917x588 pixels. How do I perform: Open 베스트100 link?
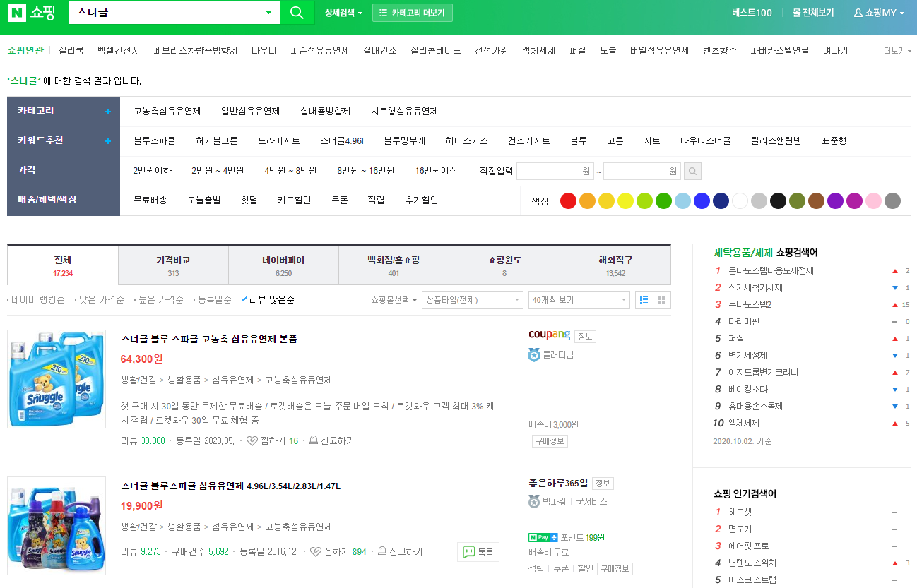tap(752, 13)
